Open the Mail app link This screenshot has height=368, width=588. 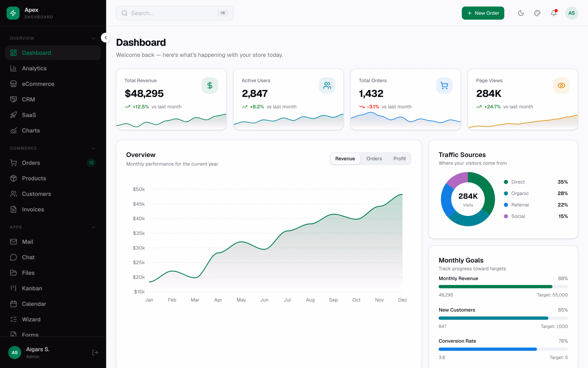point(53,242)
